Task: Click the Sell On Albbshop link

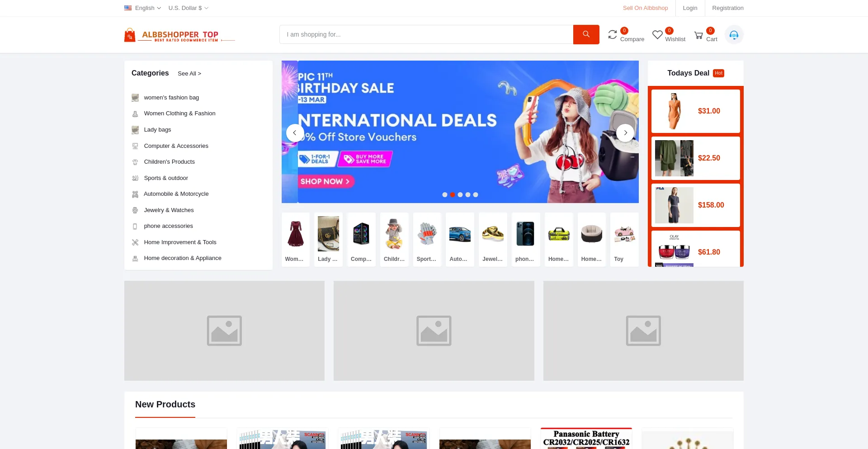Action: tap(645, 8)
